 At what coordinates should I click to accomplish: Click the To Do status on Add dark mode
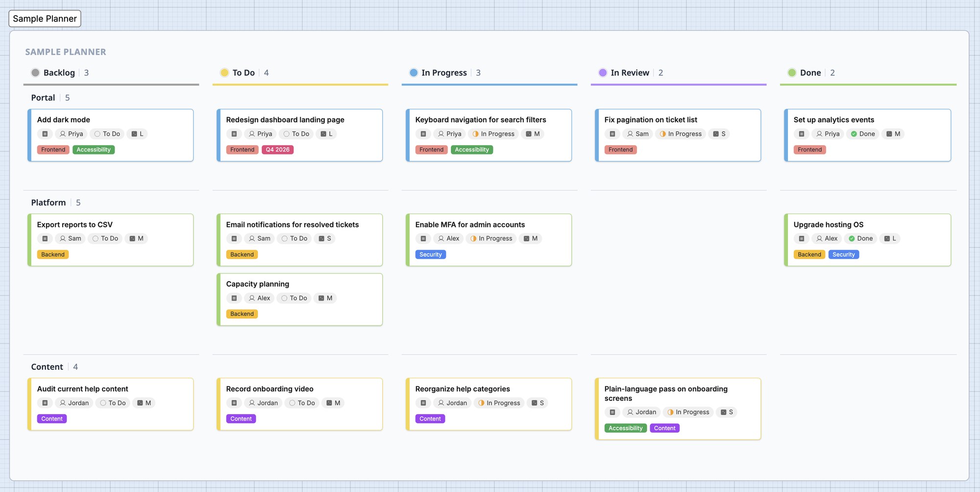(107, 134)
